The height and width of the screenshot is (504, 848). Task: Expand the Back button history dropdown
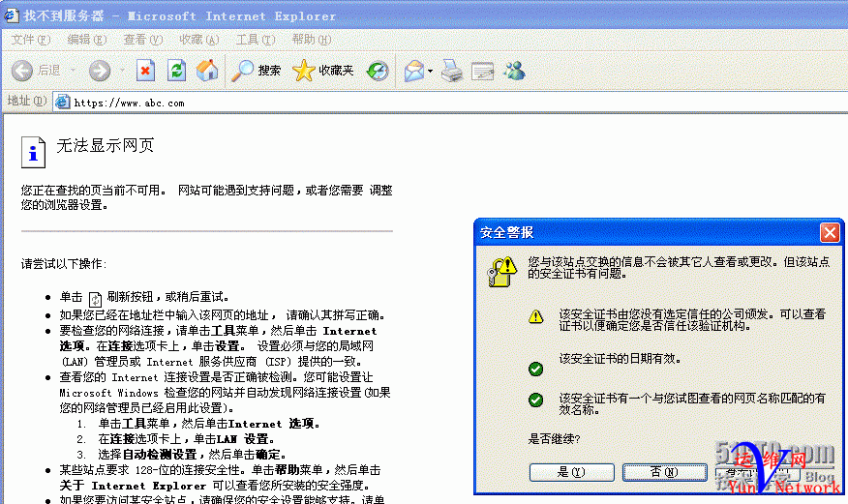coord(73,71)
